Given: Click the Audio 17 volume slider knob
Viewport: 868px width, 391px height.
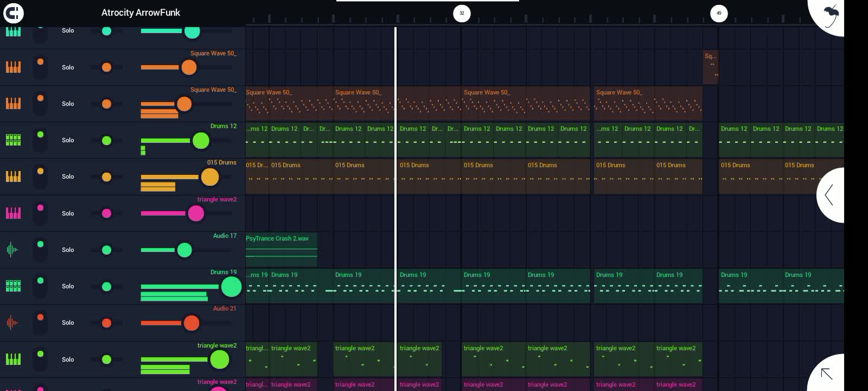Looking at the screenshot, I should tap(184, 250).
